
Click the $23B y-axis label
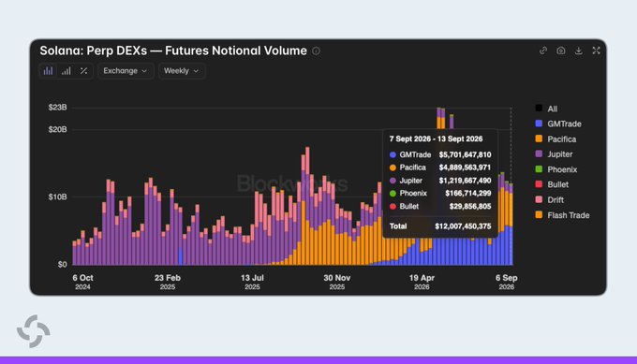click(x=57, y=107)
